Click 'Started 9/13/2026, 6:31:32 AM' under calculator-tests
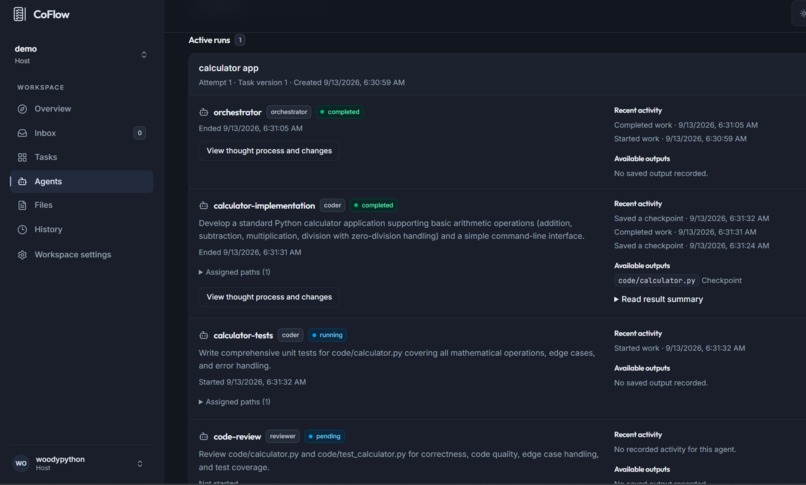 (x=252, y=382)
